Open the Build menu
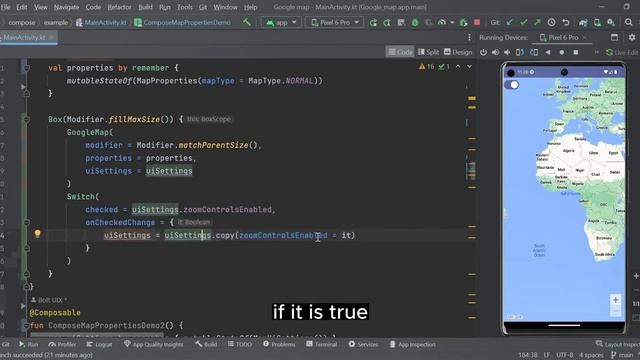 (145, 7)
